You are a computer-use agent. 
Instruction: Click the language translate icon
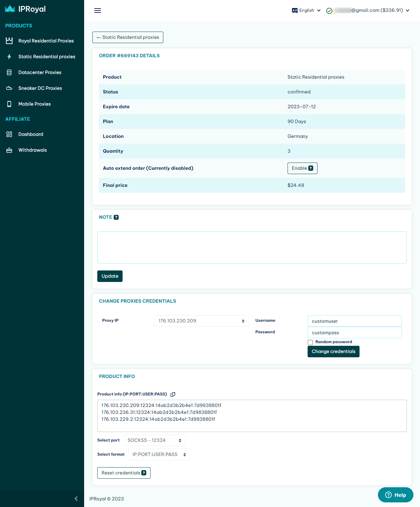click(295, 11)
